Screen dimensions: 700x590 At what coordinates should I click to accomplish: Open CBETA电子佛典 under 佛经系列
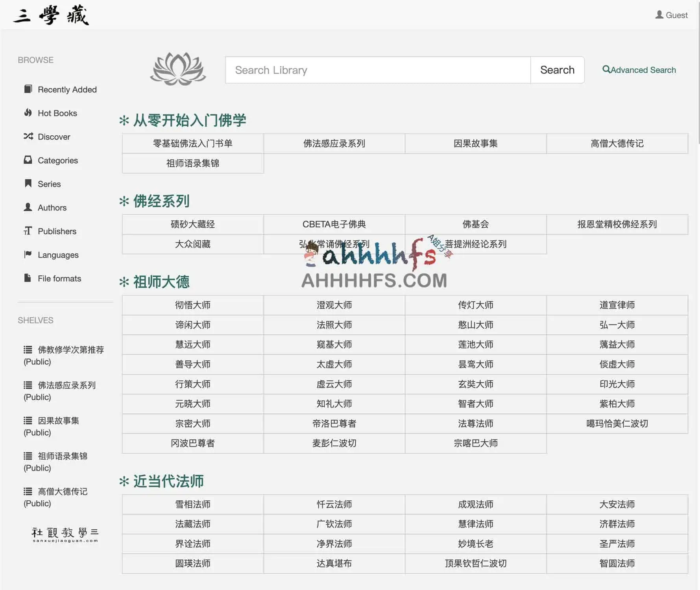click(334, 224)
